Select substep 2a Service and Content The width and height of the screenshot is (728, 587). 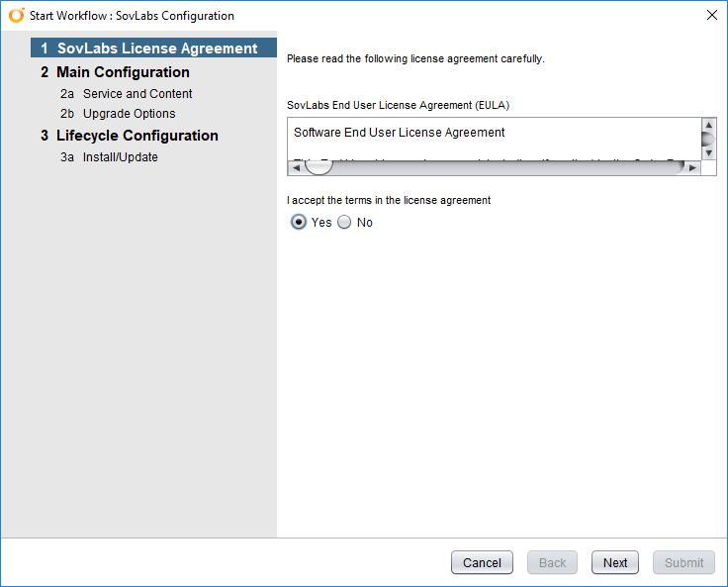(x=135, y=94)
